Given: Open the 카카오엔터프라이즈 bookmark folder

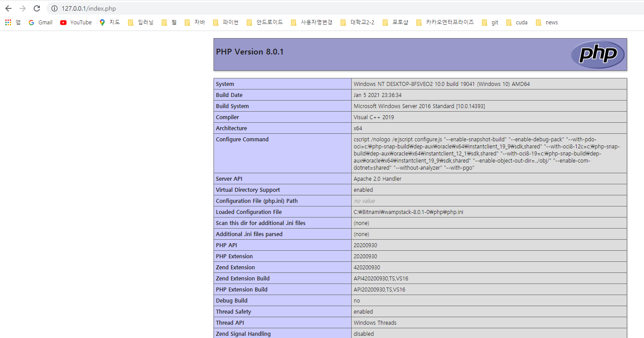Looking at the screenshot, I should tap(445, 22).
